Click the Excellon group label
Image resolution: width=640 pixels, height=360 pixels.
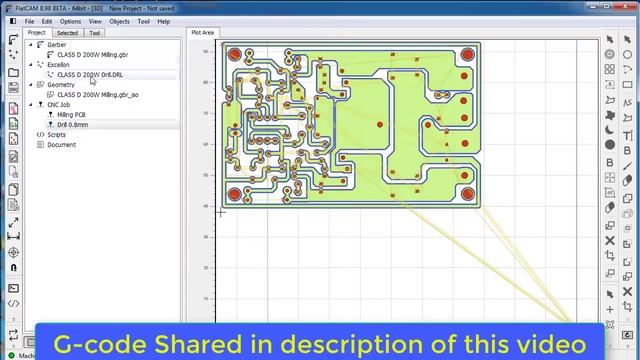click(x=58, y=64)
